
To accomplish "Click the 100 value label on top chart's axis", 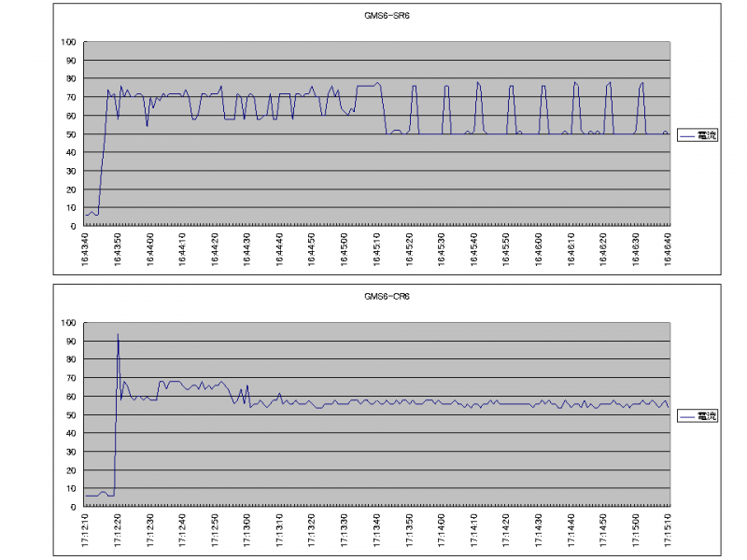I will pyautogui.click(x=69, y=42).
